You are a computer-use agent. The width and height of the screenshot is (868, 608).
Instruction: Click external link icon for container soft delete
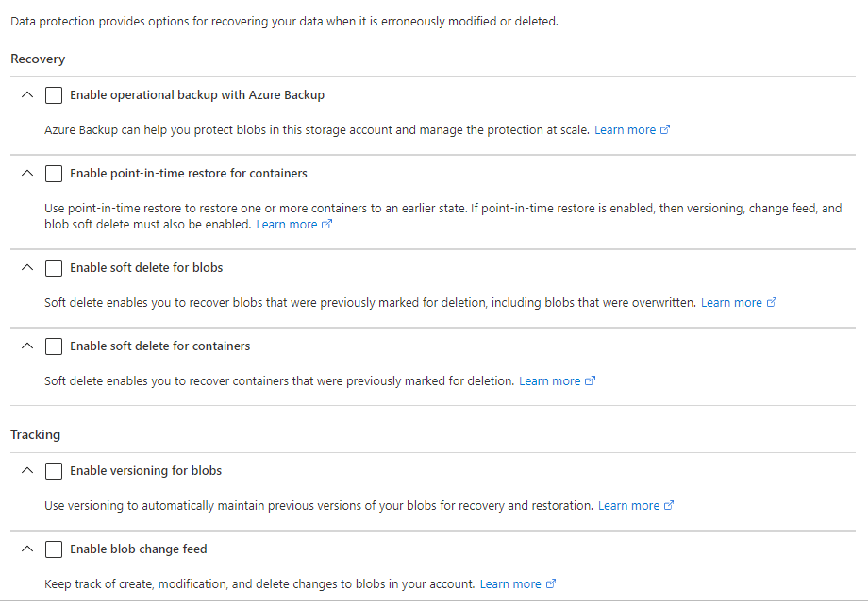(x=591, y=381)
